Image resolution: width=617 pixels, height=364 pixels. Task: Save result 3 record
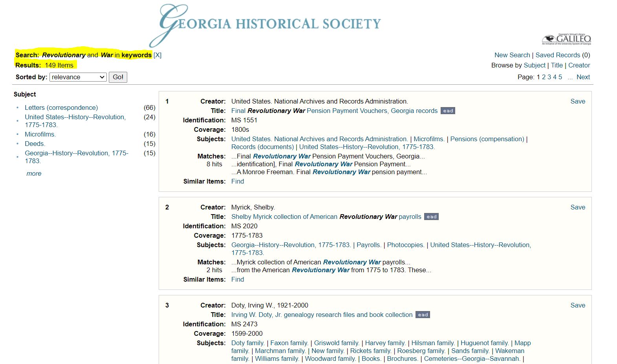pos(578,305)
